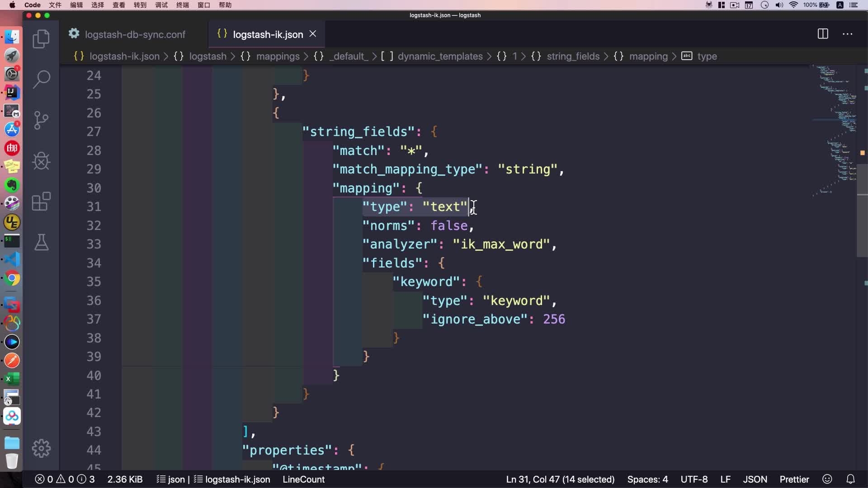Switch to logstash-db-sync.conf tab
Viewport: 868px width, 488px height.
pos(135,34)
